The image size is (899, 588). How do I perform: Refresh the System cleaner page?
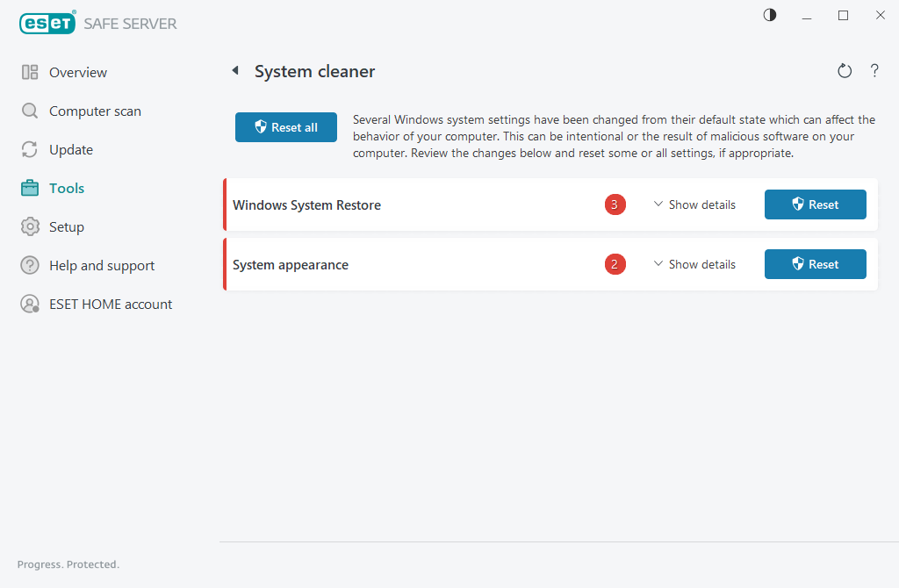(845, 71)
